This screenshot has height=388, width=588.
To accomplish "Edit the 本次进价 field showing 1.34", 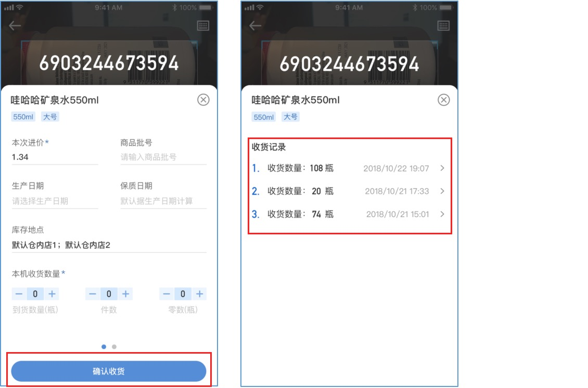I will tap(55, 157).
